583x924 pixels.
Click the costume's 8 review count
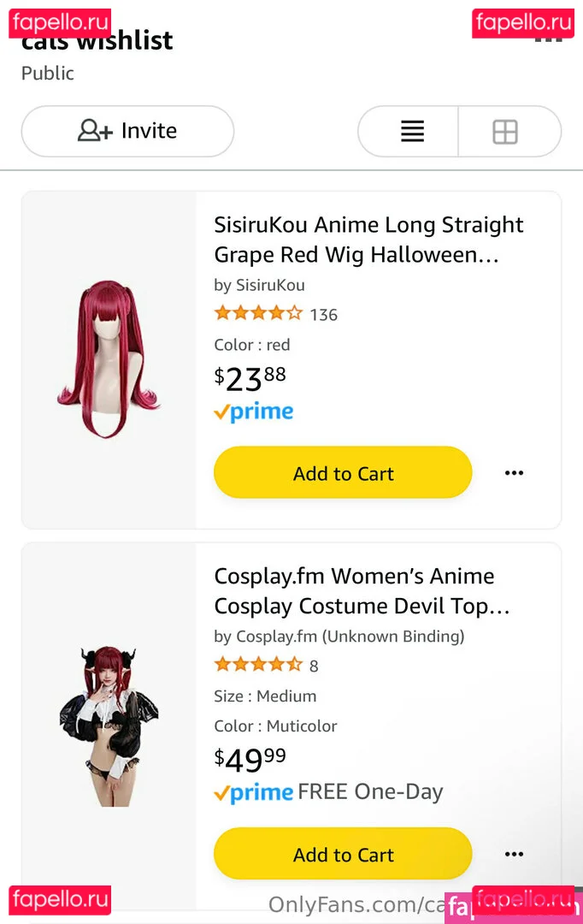pos(314,666)
